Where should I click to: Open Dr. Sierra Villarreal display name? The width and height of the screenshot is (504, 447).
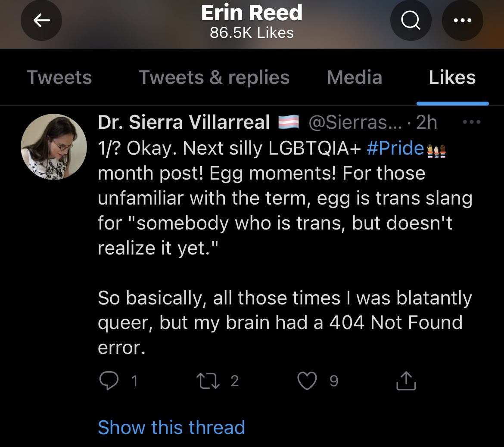point(184,123)
